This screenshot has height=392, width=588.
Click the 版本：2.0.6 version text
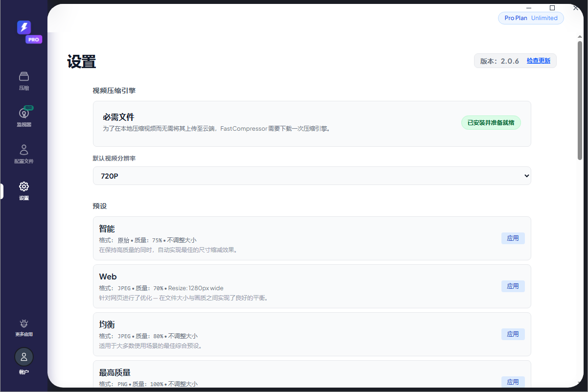tap(499, 61)
